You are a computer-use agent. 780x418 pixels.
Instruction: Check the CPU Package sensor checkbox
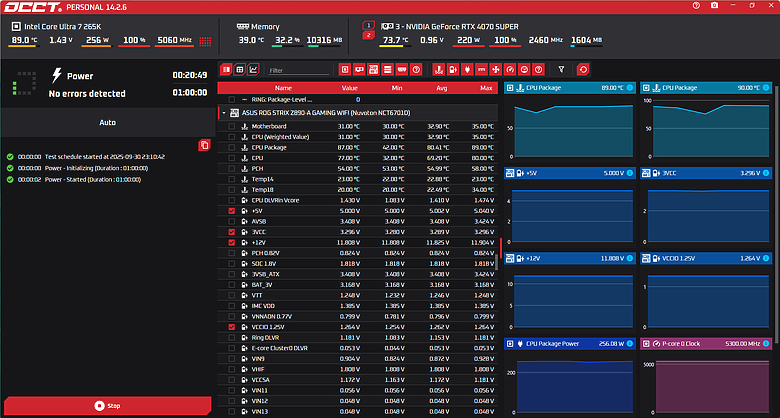(x=232, y=148)
